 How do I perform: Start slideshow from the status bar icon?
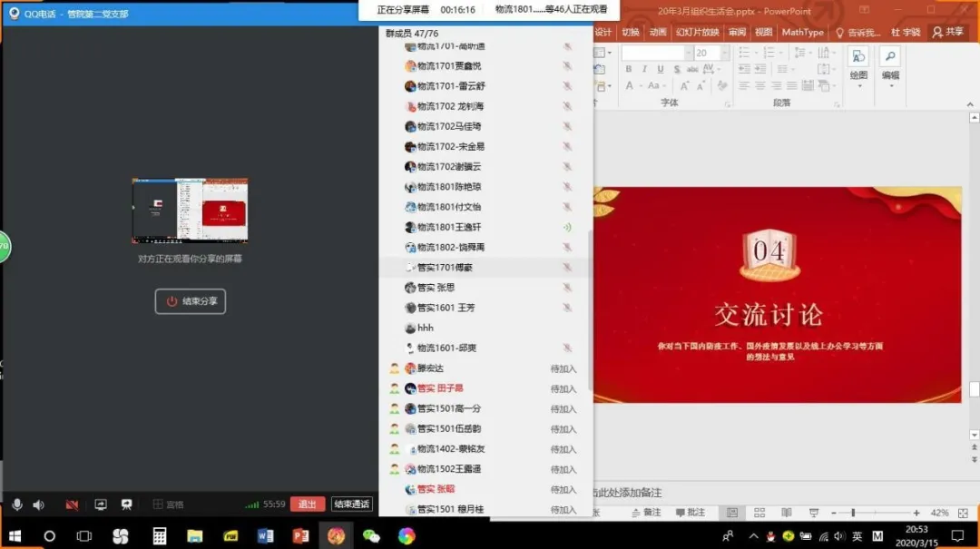click(814, 513)
